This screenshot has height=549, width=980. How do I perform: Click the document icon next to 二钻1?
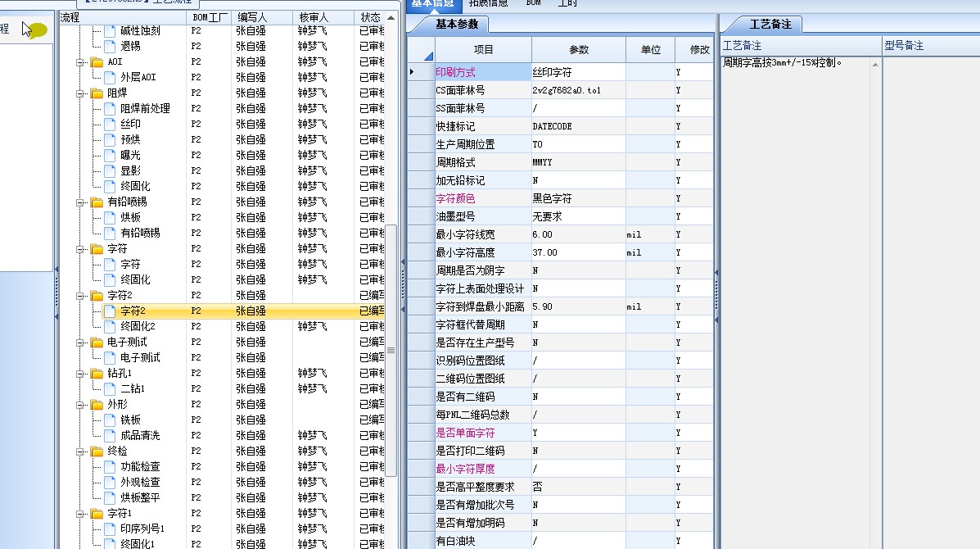click(110, 389)
